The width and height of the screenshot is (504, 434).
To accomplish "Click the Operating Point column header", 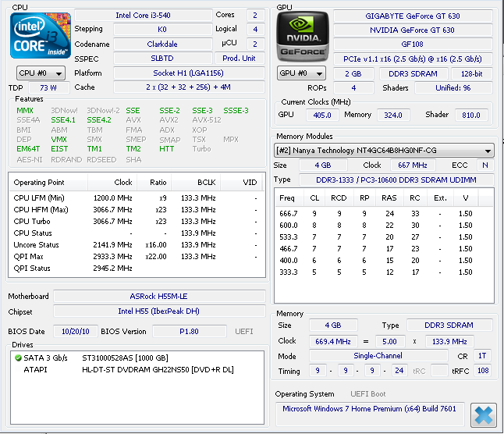I will (48, 183).
